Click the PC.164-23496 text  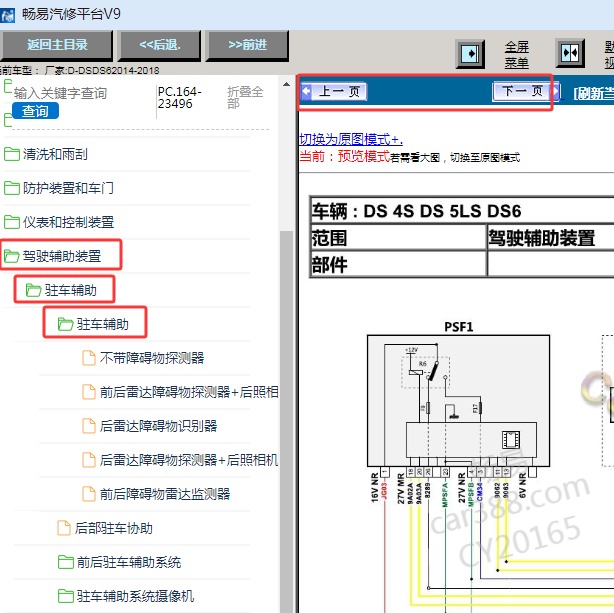click(x=180, y=98)
